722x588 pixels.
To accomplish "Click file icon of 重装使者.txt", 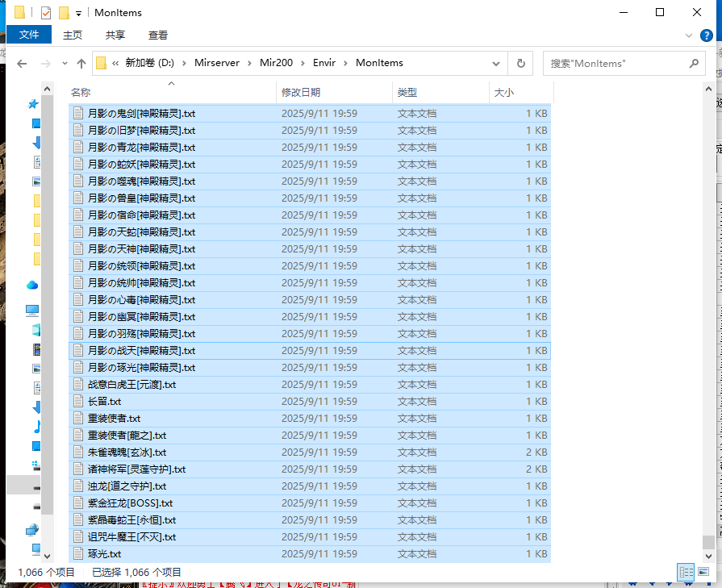I will [x=78, y=419].
